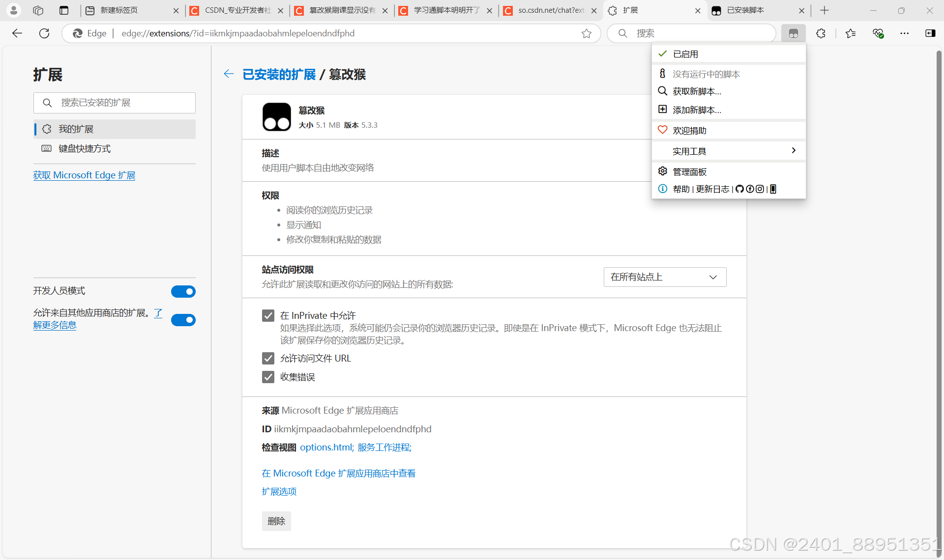Open the tab actions menu icon
This screenshot has width=944, height=560.
[64, 10]
